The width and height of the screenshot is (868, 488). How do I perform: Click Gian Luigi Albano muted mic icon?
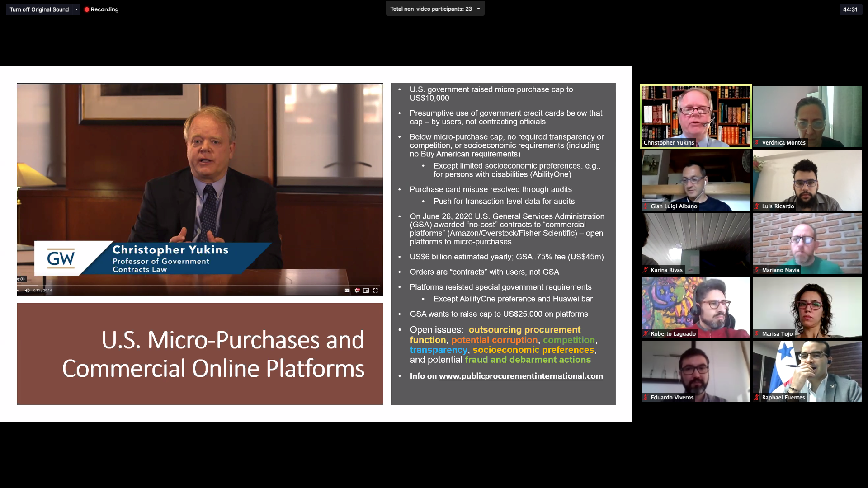pos(646,206)
